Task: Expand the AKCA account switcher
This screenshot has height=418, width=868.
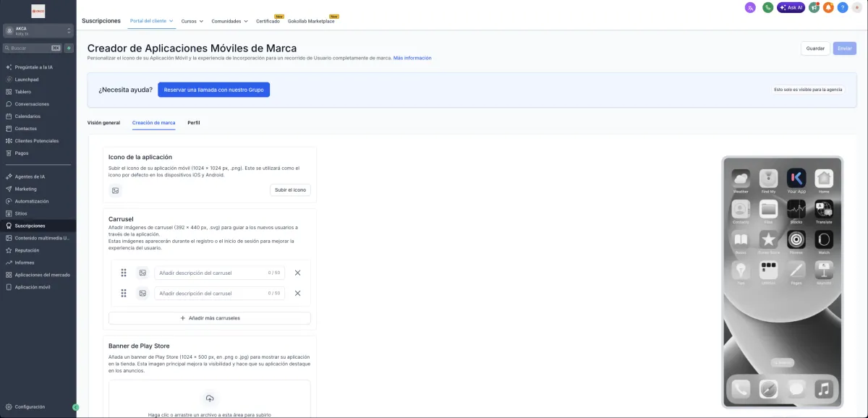Action: [x=38, y=31]
